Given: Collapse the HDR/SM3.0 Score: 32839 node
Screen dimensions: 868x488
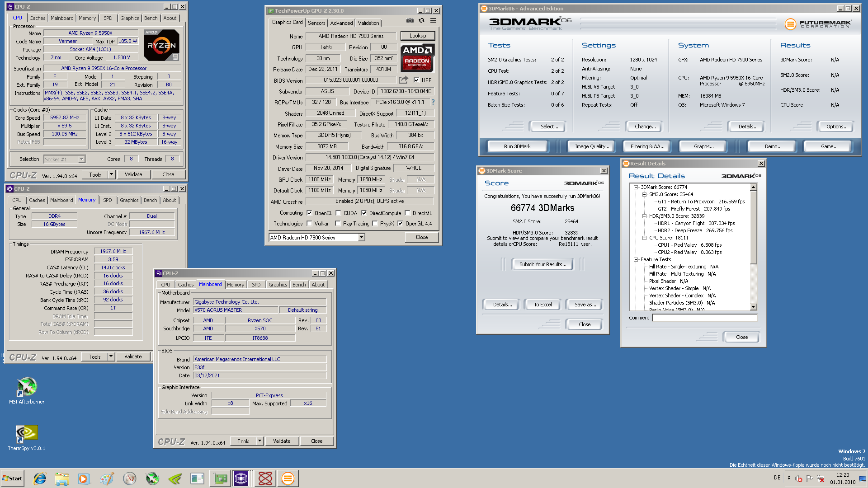Looking at the screenshot, I should click(644, 216).
